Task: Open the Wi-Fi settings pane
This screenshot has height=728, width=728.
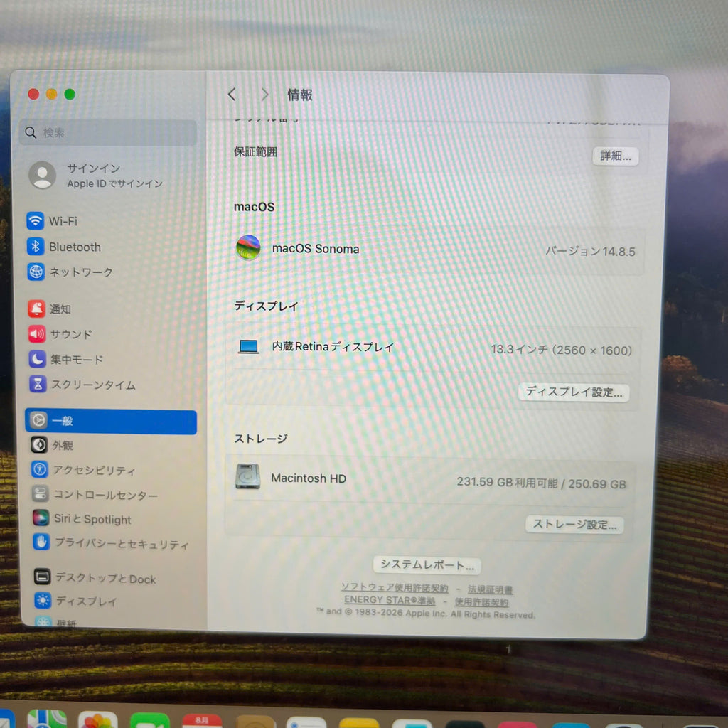Action: click(52, 221)
